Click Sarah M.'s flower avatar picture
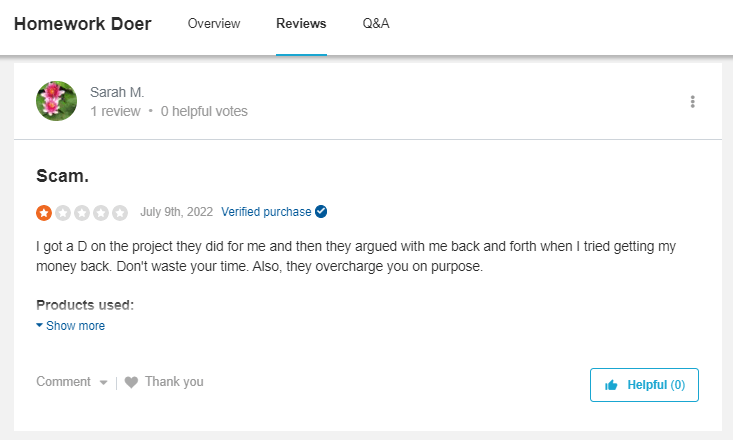 click(x=57, y=101)
